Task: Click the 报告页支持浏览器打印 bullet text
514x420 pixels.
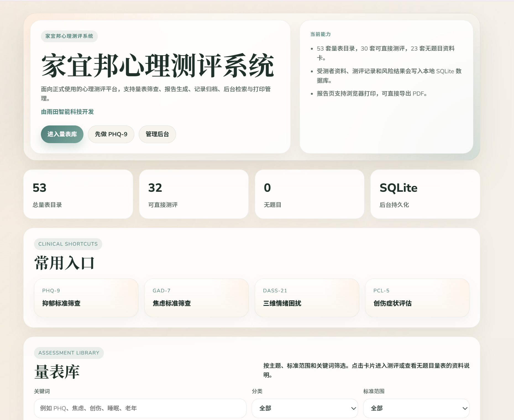Action: click(x=372, y=94)
